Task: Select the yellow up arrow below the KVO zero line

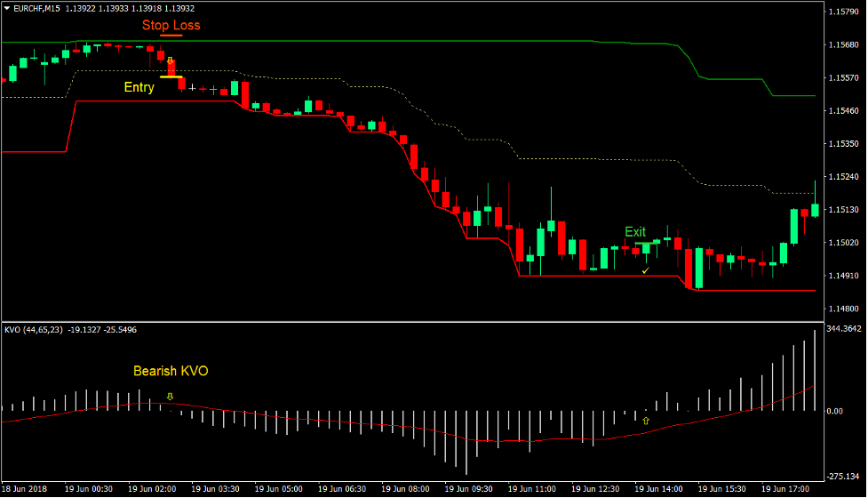Action: pyautogui.click(x=646, y=421)
